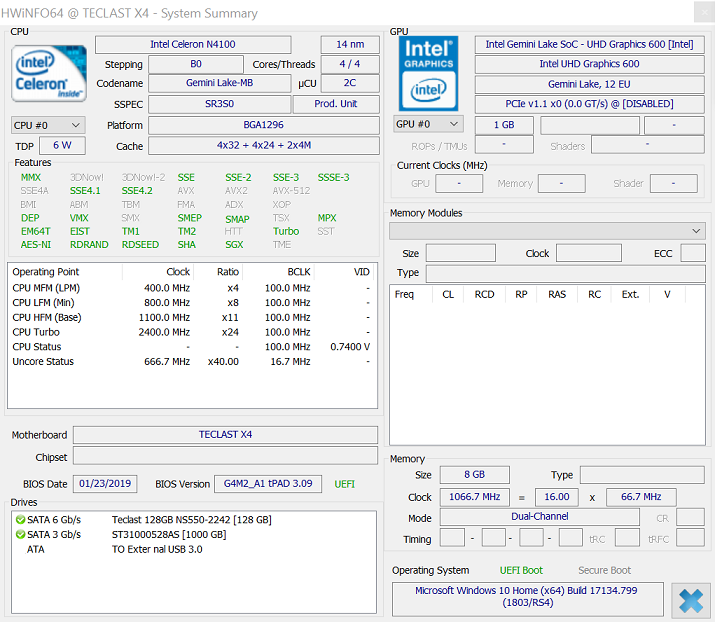Click the Dual-Channel memory mode field

click(x=539, y=517)
